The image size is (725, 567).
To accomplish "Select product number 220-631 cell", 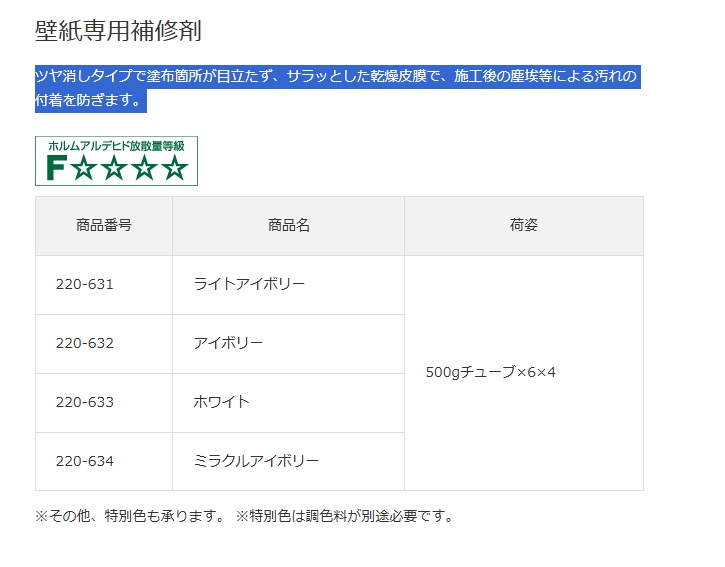I will pyautogui.click(x=85, y=284).
